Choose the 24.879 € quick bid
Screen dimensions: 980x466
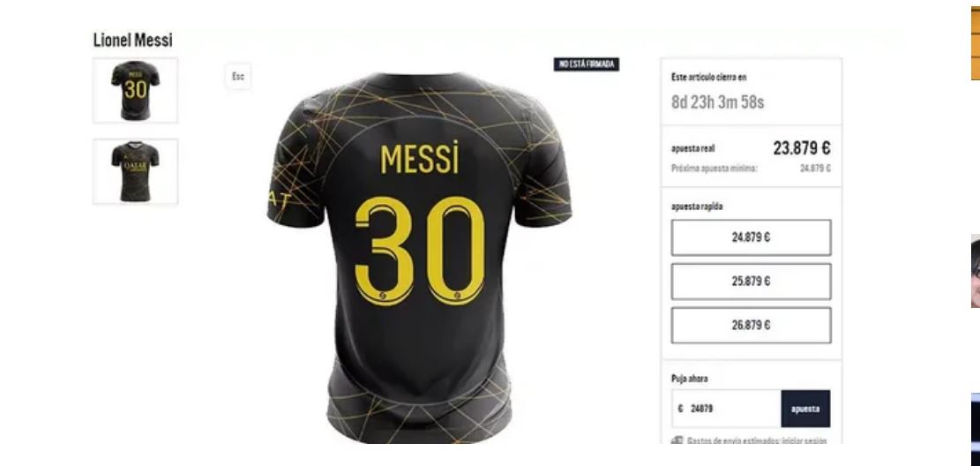click(752, 237)
